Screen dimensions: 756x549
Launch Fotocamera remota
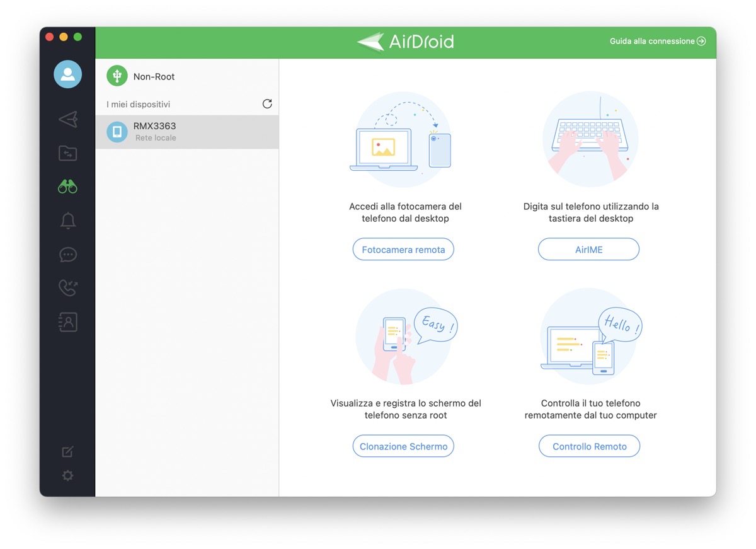[x=403, y=249]
